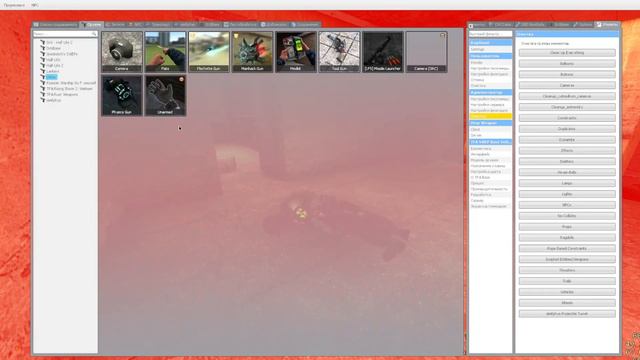The width and height of the screenshot is (640, 360).
Task: Click the Lamps cleanup button
Action: (567, 183)
